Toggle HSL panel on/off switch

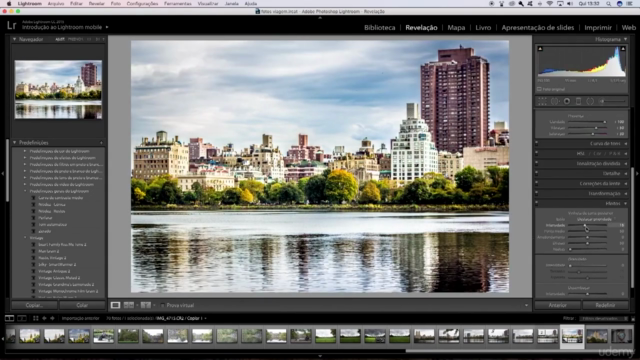point(537,153)
